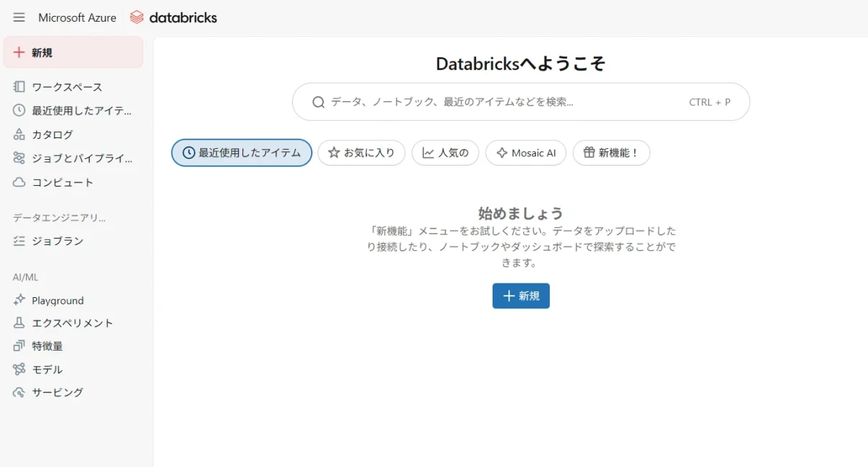
Task: Open the AI Playground from the sidebar
Action: click(x=56, y=300)
